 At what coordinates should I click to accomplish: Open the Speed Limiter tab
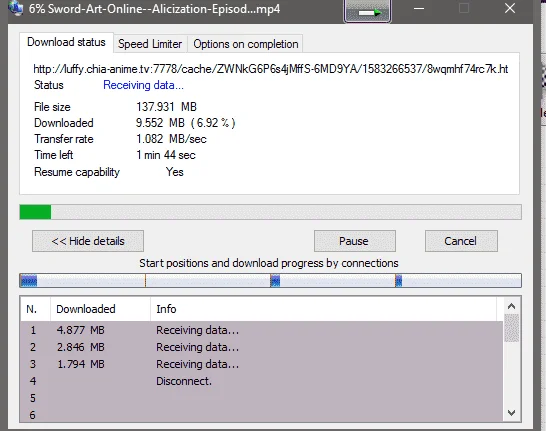click(x=150, y=44)
